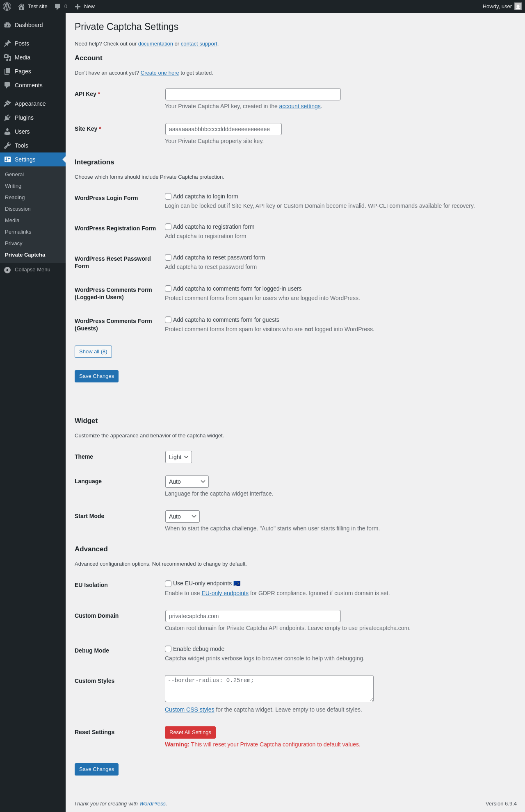This screenshot has width=525, height=812.
Task: Click the Dashboard gauge icon
Action: tap(7, 25)
